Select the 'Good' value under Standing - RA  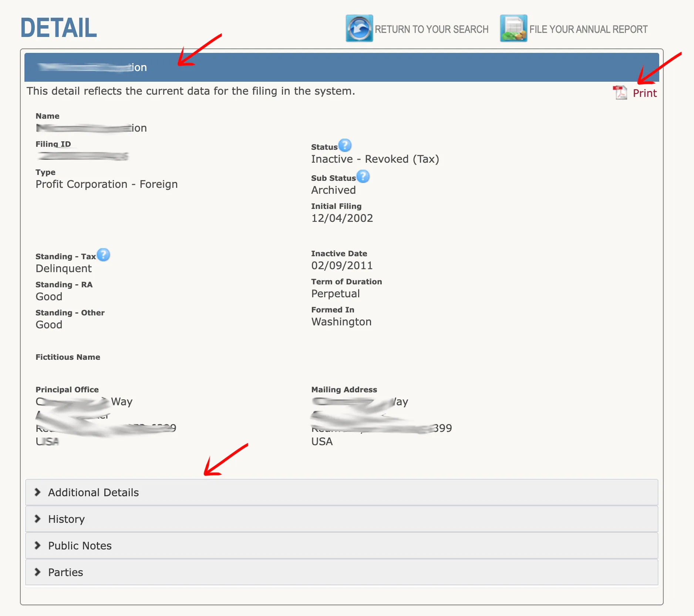[x=49, y=297]
